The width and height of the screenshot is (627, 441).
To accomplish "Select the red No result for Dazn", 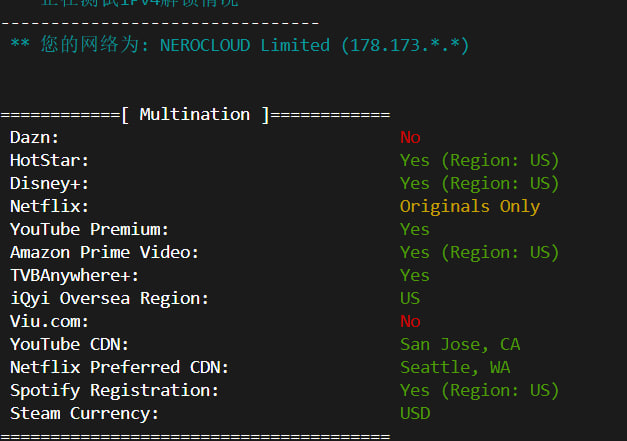I will pyautogui.click(x=410, y=138).
